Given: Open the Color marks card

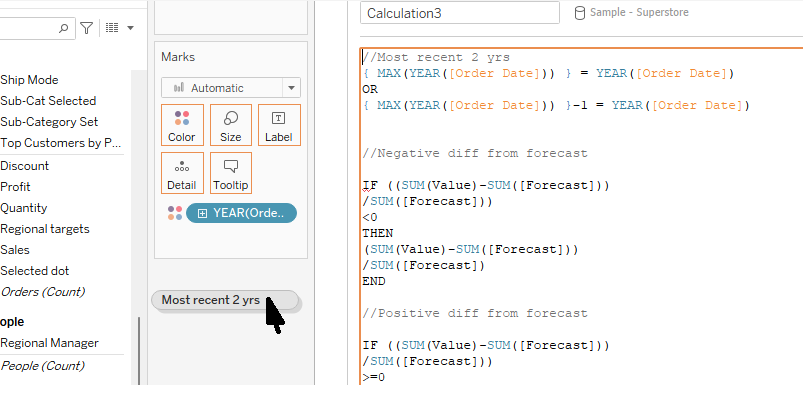Looking at the screenshot, I should [182, 125].
